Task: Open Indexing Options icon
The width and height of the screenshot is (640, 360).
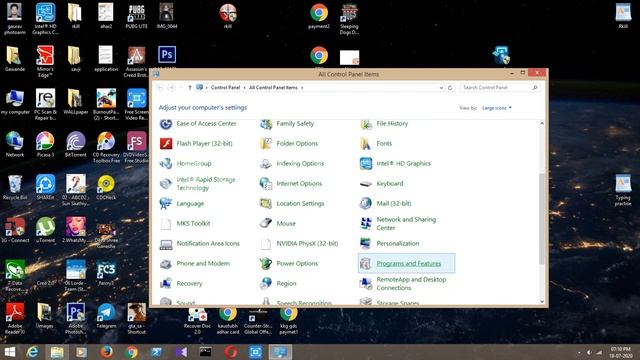Action: coord(266,164)
